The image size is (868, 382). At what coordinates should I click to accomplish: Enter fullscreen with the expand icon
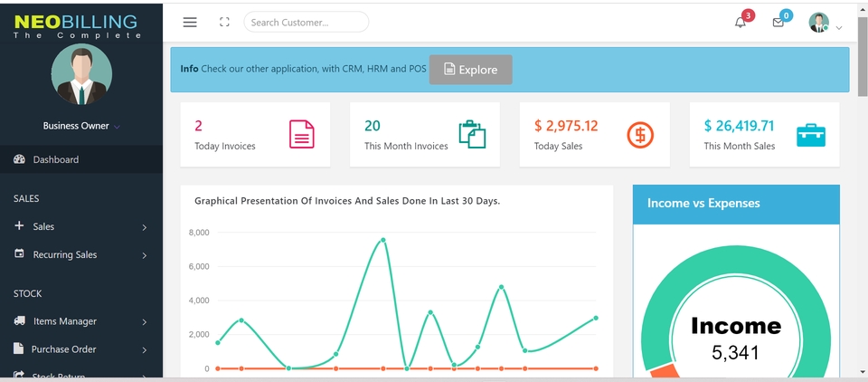click(224, 22)
